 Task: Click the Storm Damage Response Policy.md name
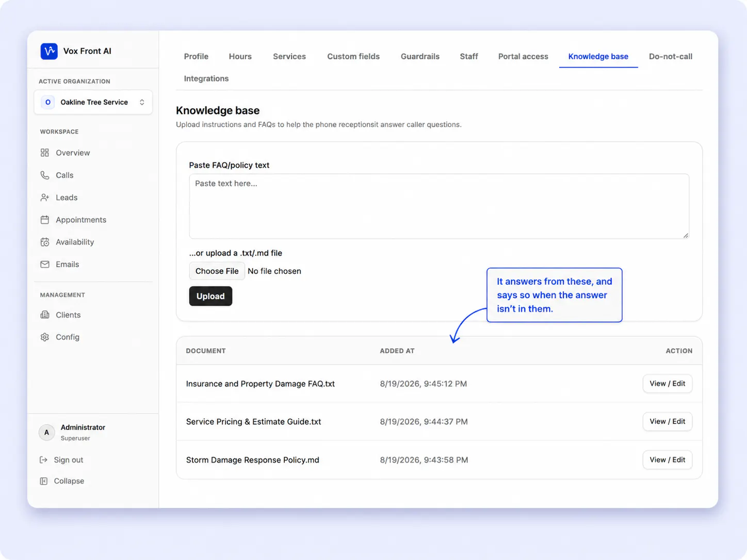tap(253, 460)
